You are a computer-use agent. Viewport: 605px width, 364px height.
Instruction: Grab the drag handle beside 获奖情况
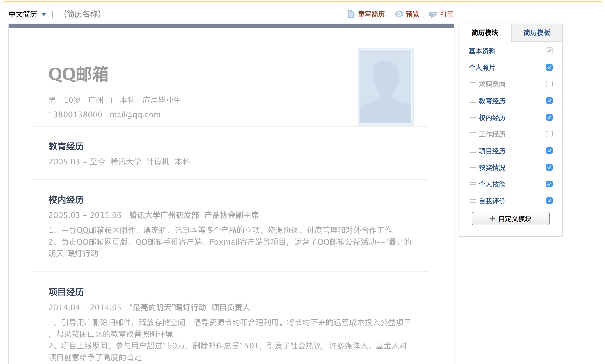coord(473,168)
